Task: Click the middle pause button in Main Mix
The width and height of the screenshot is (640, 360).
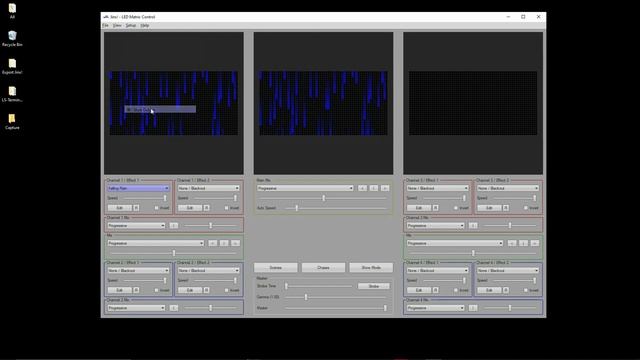Action: pyautogui.click(x=374, y=188)
